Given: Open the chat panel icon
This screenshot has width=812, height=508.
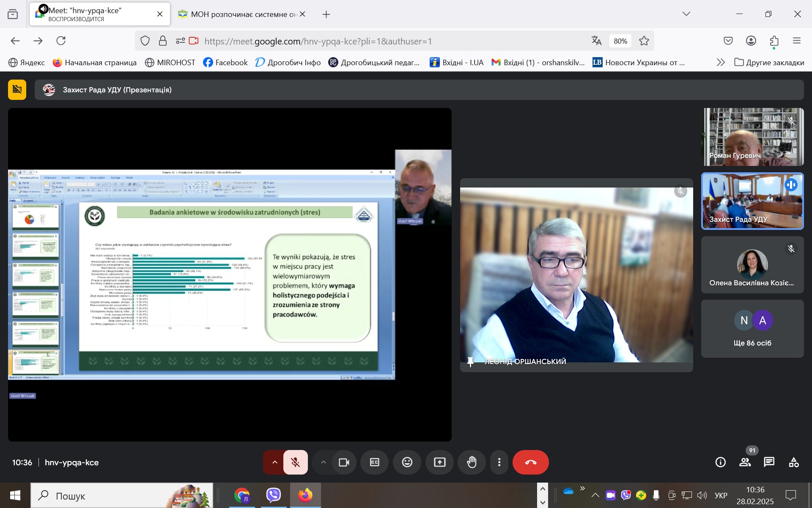Looking at the screenshot, I should pos(769,462).
